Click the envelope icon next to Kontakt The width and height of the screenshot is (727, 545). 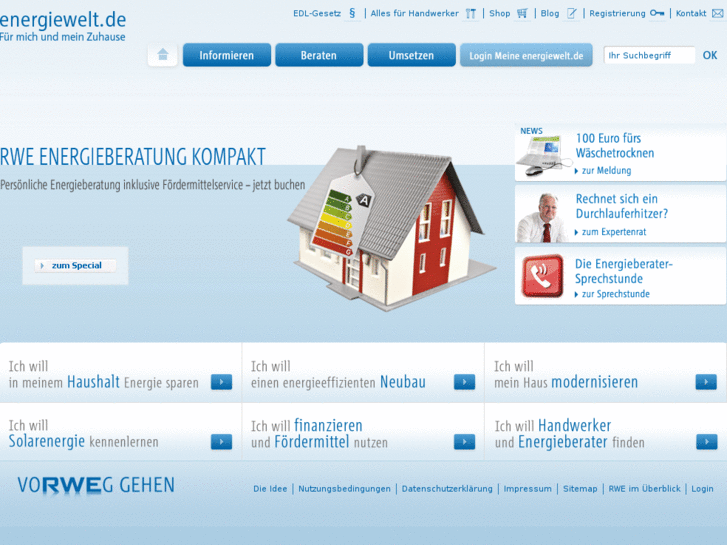click(717, 13)
